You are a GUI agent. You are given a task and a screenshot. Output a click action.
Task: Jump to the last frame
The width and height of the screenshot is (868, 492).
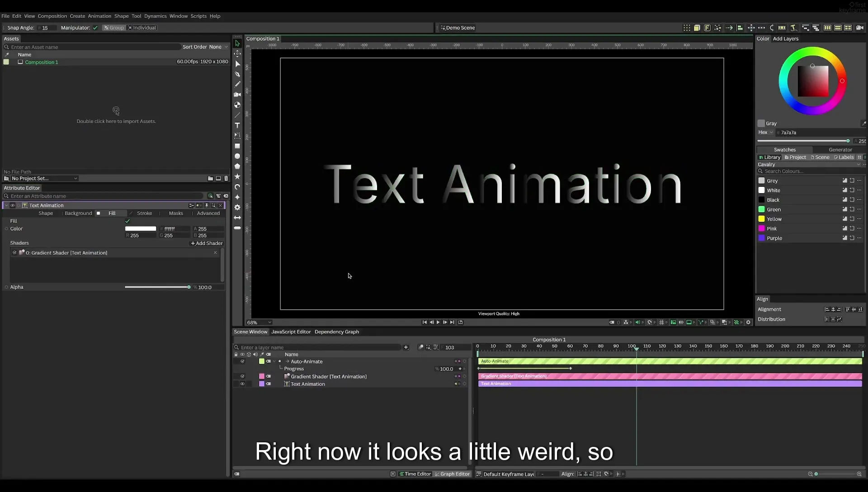coord(452,322)
